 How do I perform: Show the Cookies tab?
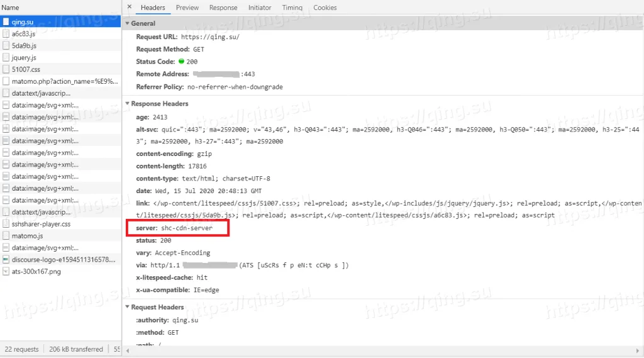coord(325,8)
